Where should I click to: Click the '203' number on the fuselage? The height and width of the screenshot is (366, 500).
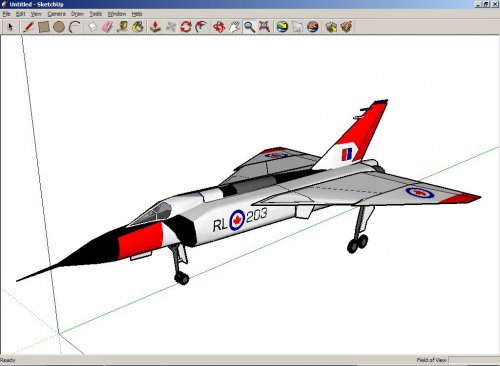[x=257, y=215]
